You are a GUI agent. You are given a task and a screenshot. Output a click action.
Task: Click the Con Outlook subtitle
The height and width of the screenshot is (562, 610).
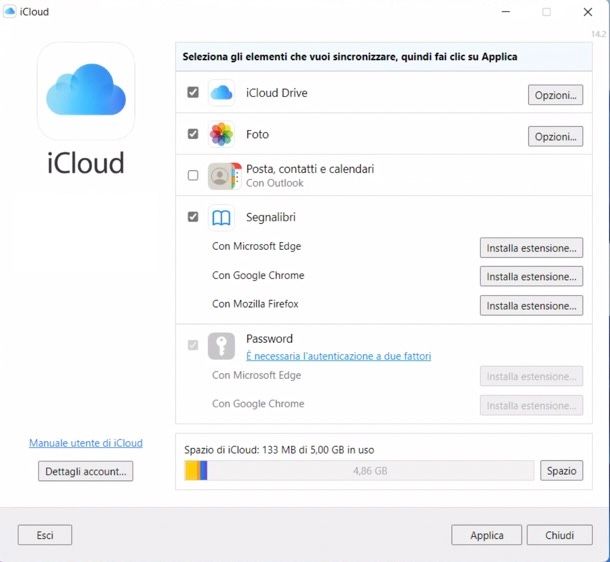click(275, 183)
